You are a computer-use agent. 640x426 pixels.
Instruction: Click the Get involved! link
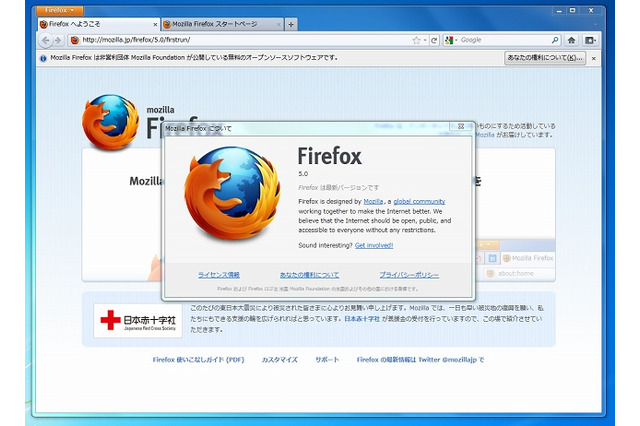tap(374, 245)
